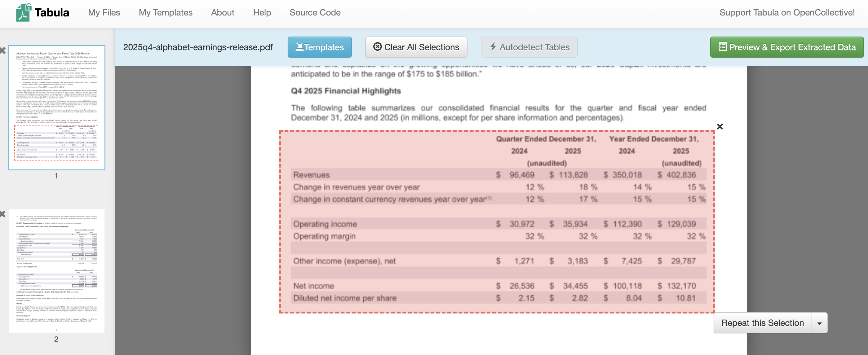The height and width of the screenshot is (355, 868).
Task: Click Preview & Export Extracted Data
Action: [787, 47]
